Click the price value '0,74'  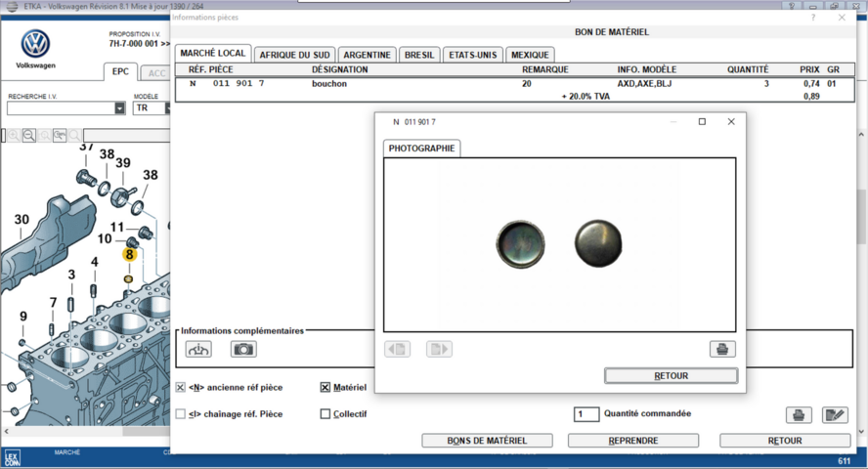[x=811, y=83]
